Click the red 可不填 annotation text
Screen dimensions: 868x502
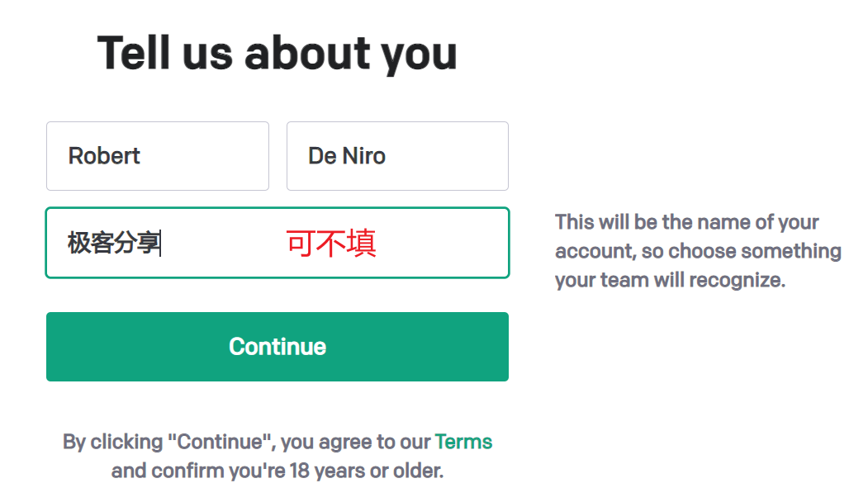point(331,243)
